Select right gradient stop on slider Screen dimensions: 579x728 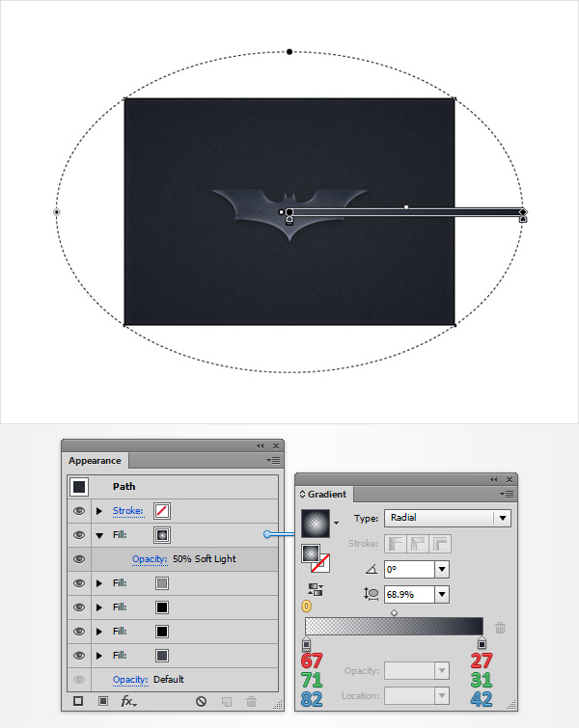482,644
